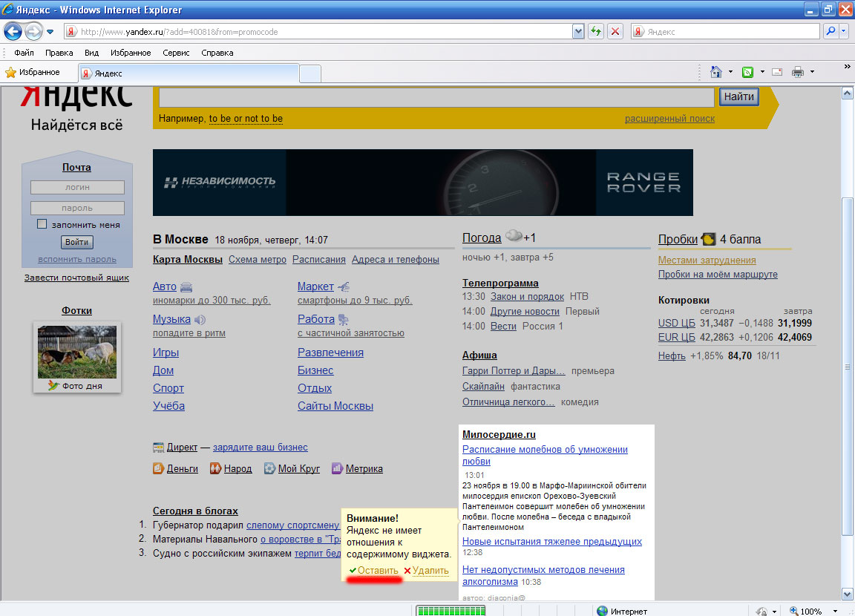The height and width of the screenshot is (616, 855).
Task: Click Удалить to remove the widget
Action: pyautogui.click(x=430, y=571)
